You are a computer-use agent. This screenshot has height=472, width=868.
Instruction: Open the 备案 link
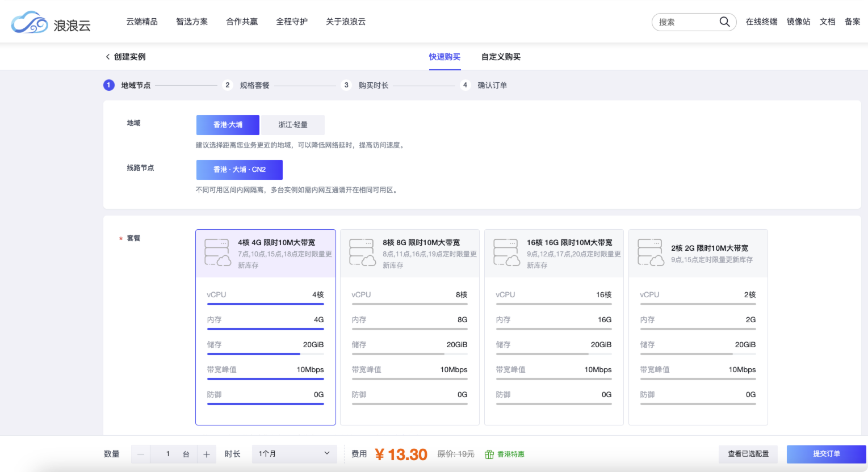tap(852, 22)
